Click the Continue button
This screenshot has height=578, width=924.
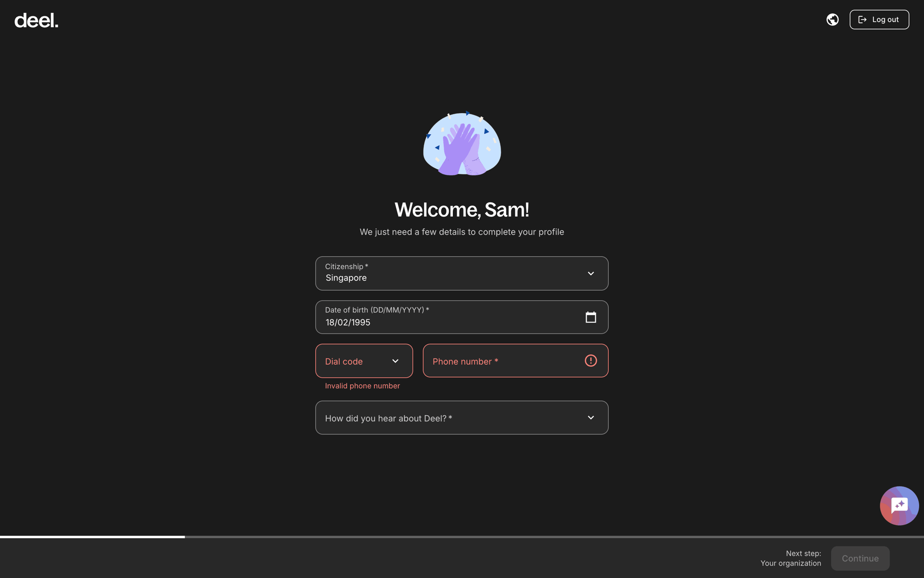(x=860, y=558)
